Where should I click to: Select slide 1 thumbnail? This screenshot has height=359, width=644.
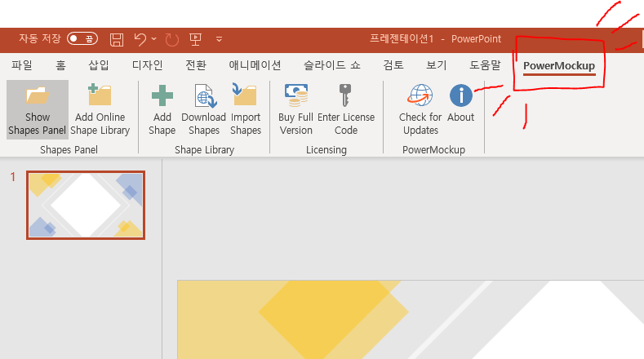click(86, 205)
